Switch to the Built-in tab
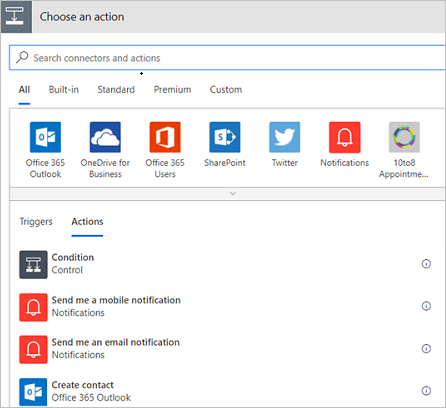The image size is (446, 408). pyautogui.click(x=64, y=90)
